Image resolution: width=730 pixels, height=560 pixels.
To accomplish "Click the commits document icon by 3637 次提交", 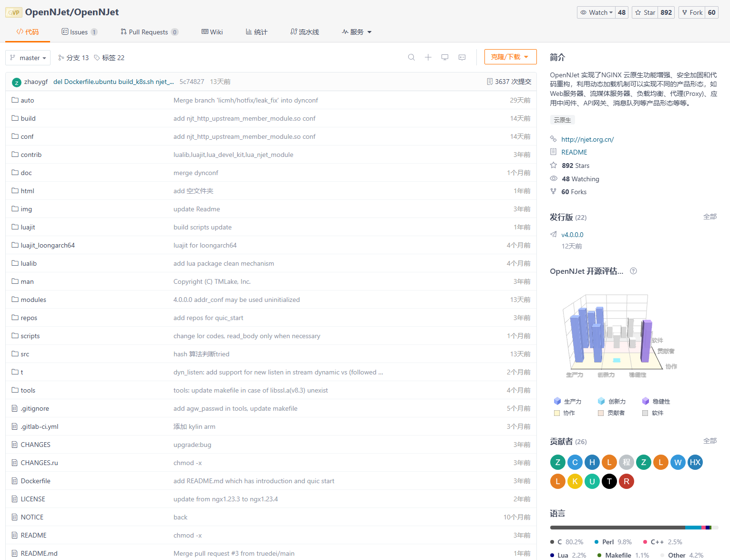I will coord(490,82).
